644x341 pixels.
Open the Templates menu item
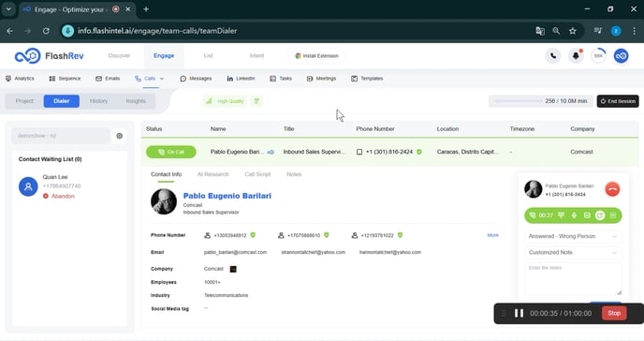coord(367,79)
